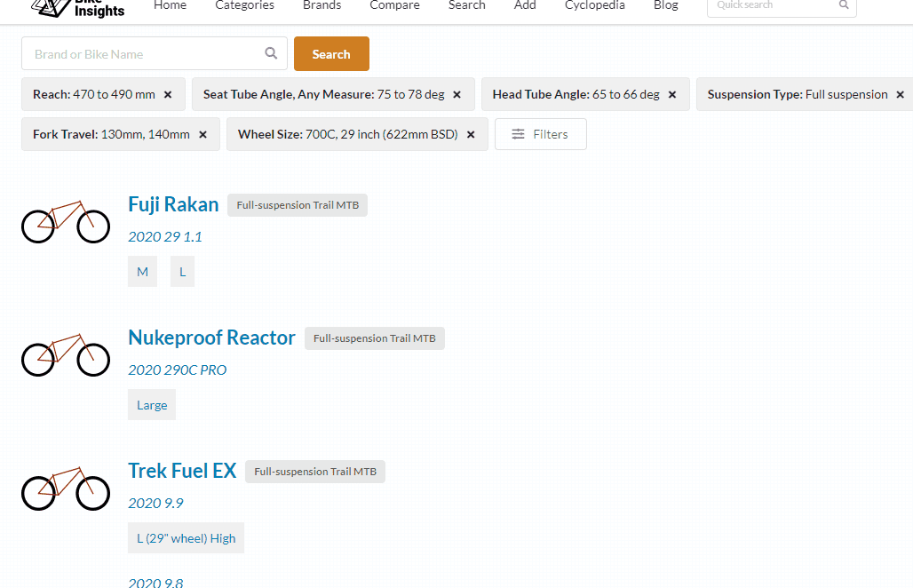Viewport: 913px width, 588px height.
Task: Select L (29" wheel) High size
Action: pyautogui.click(x=187, y=538)
